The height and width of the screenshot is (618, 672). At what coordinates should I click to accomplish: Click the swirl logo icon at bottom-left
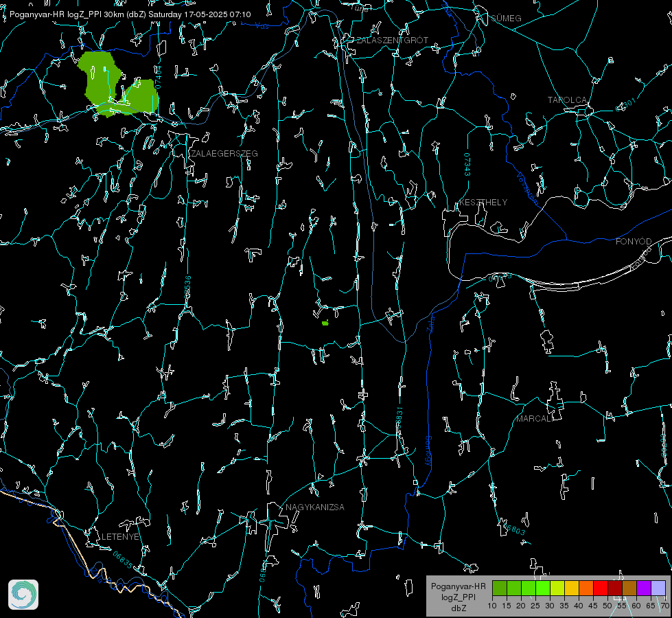[23, 595]
